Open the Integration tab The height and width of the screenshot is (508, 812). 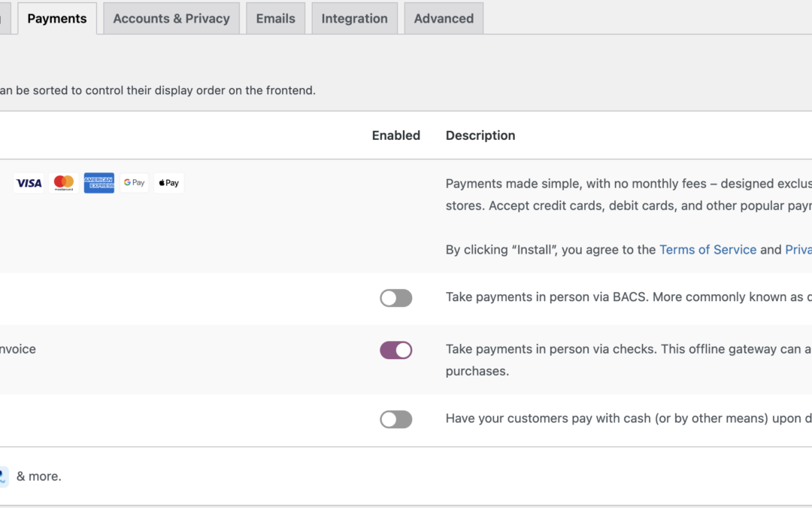point(355,19)
